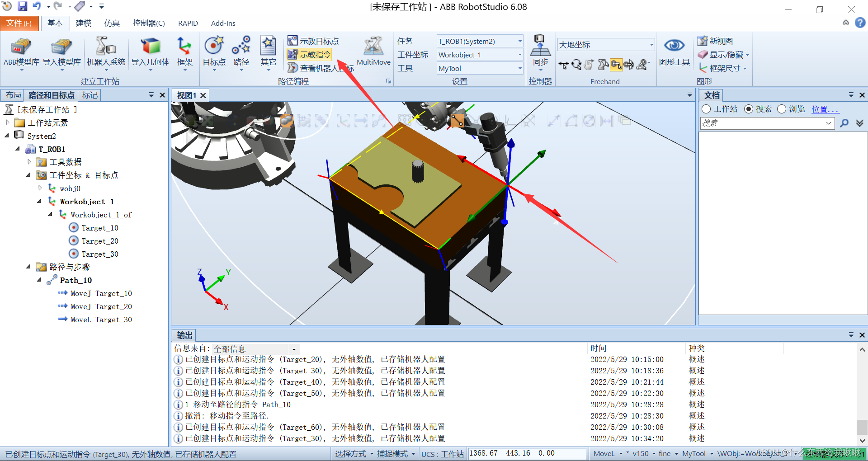The height and width of the screenshot is (461, 868).
Task: Open the 选择方式 status bar dropdown
Action: [x=354, y=454]
